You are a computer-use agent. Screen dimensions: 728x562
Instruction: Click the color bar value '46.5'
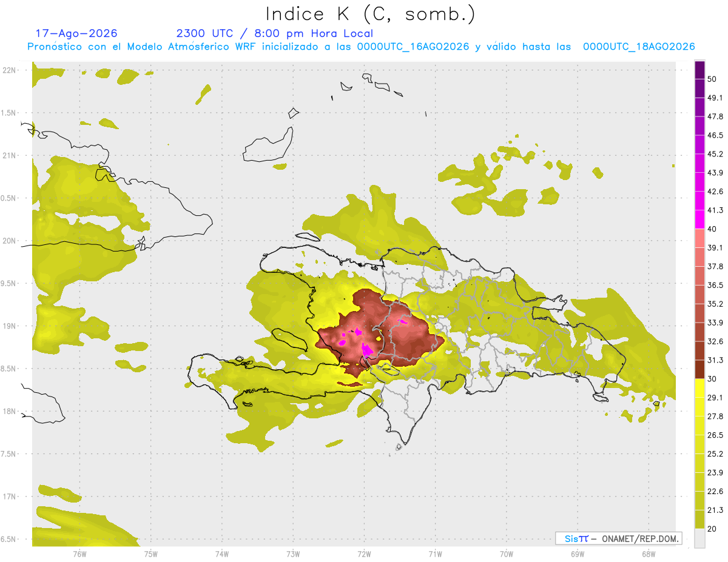(x=715, y=135)
